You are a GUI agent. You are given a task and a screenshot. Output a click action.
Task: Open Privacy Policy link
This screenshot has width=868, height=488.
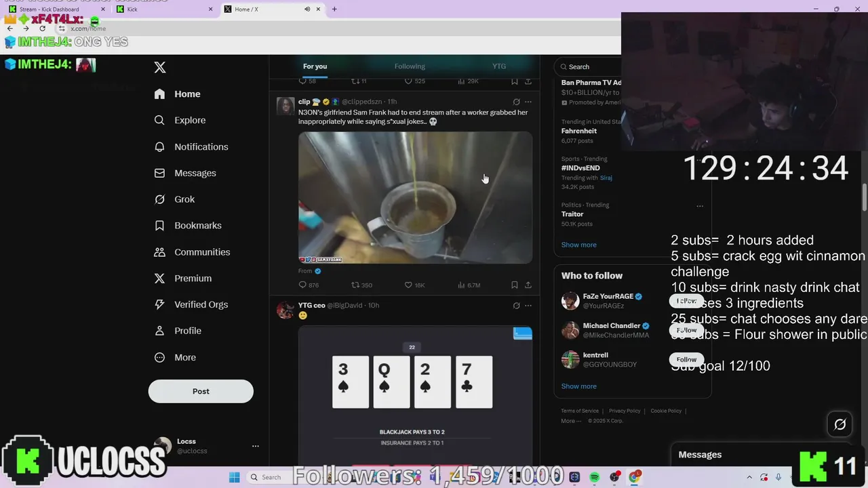pyautogui.click(x=625, y=411)
